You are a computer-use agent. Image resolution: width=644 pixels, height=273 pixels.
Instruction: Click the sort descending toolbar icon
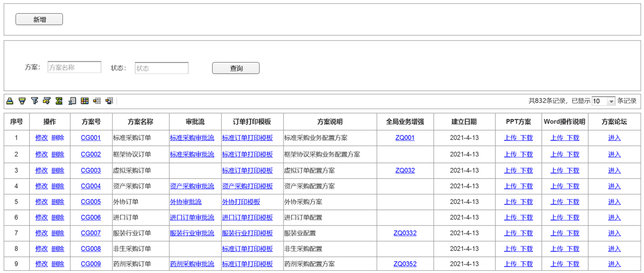coord(22,101)
